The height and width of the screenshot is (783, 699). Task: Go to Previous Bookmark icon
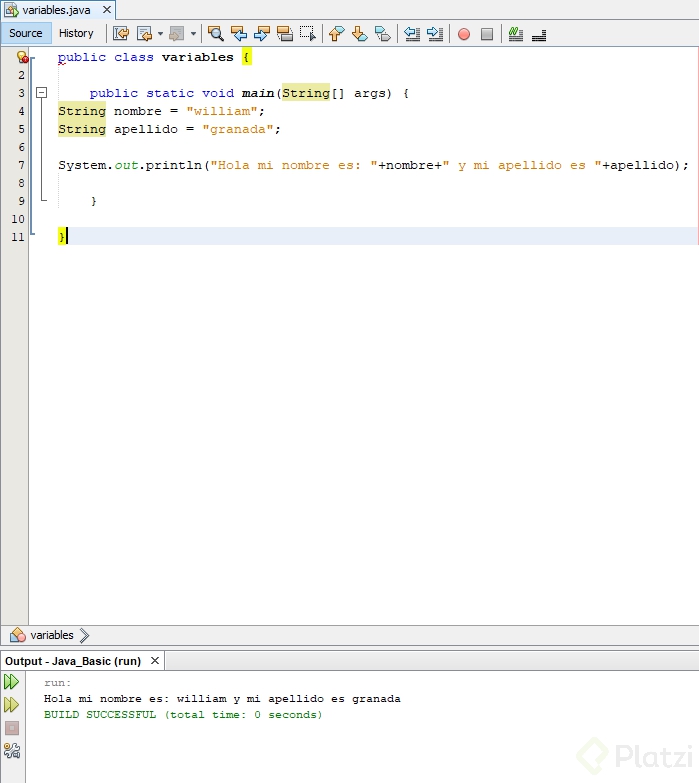[x=337, y=33]
